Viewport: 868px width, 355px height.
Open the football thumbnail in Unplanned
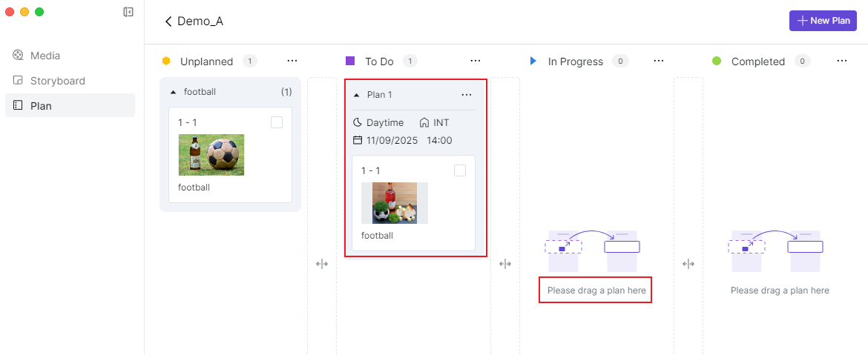(x=211, y=155)
